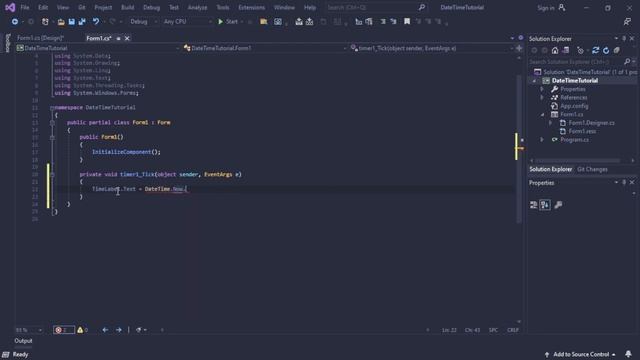
Task: Click the error count indicator
Action: point(64,330)
